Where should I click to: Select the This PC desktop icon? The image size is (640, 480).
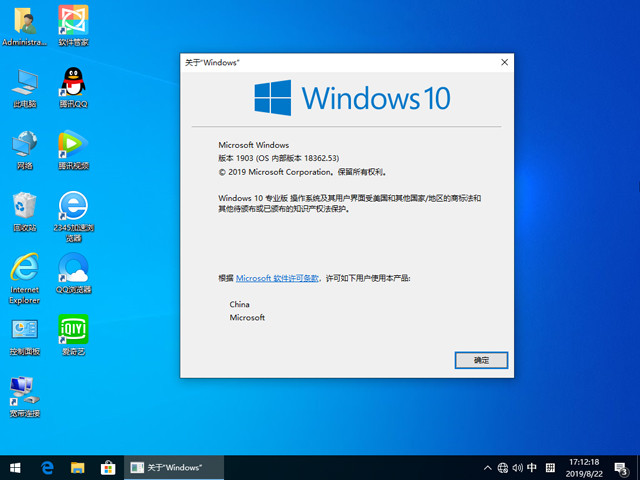click(x=24, y=82)
